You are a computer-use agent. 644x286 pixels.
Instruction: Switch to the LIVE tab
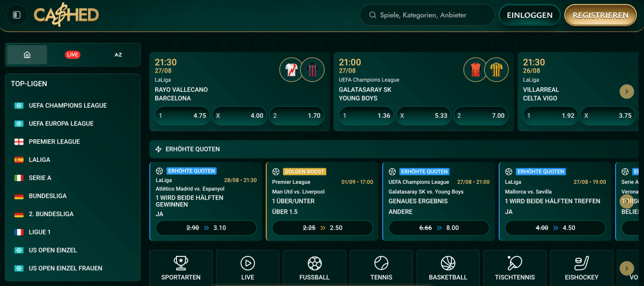(x=72, y=55)
